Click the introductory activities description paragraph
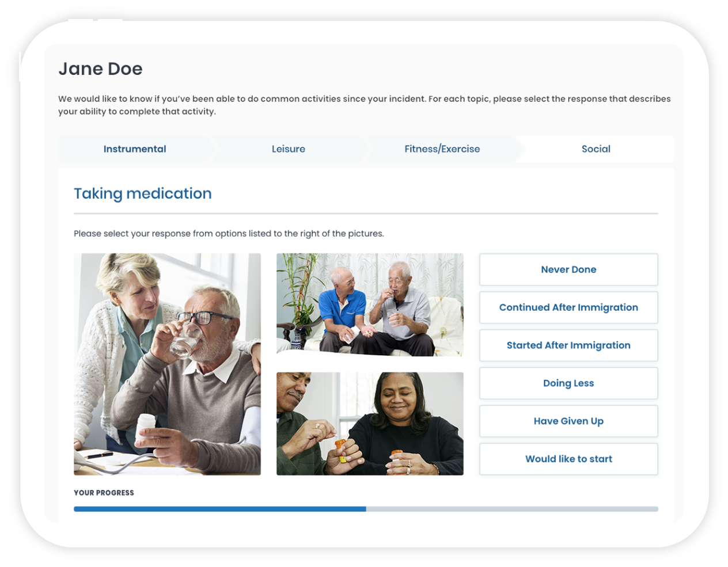 pos(364,105)
